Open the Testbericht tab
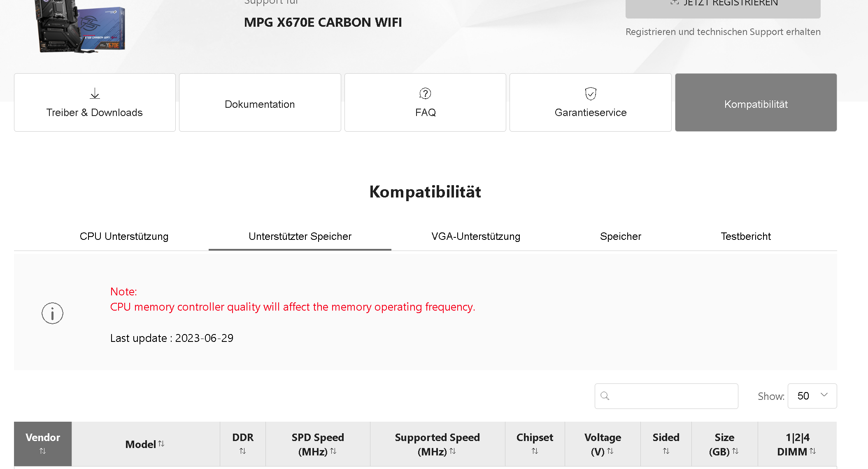 (745, 237)
